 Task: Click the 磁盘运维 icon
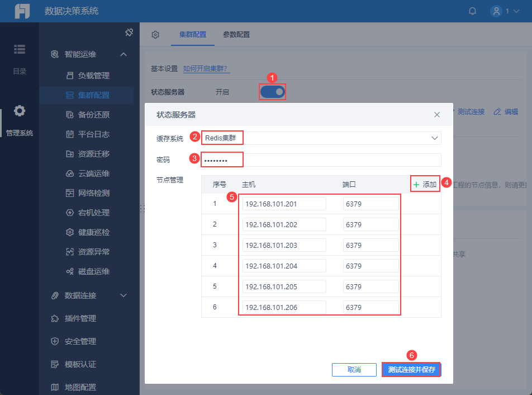click(x=69, y=271)
